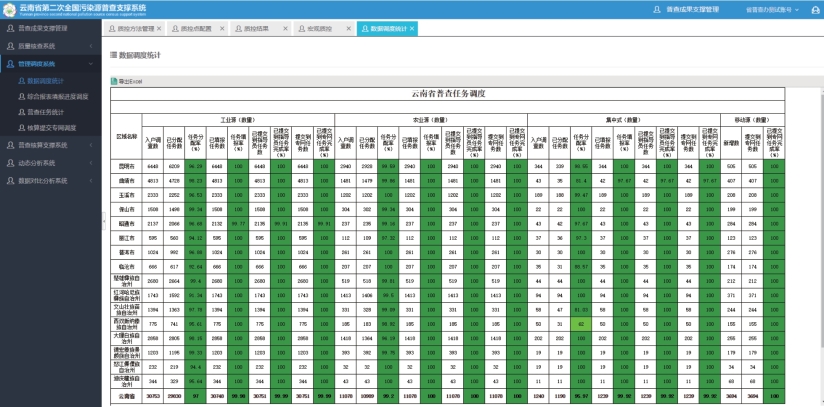
Task: Click the user icon beside top-right 普查成果支撑管理
Action: [656, 9]
